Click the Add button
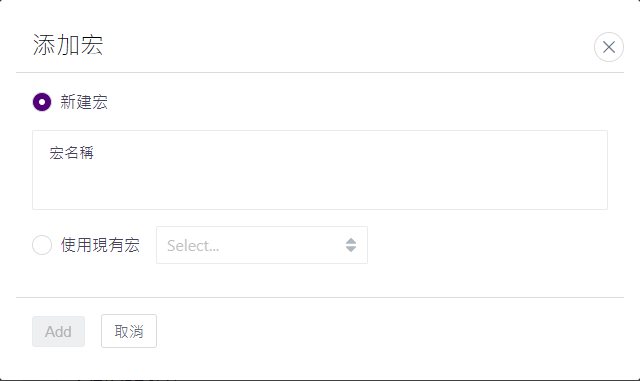Viewport: 640px width, 381px height. point(58,331)
